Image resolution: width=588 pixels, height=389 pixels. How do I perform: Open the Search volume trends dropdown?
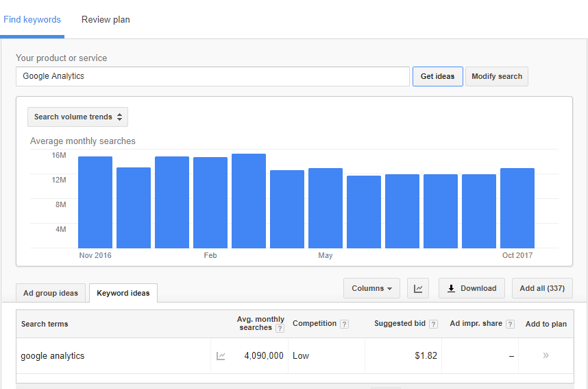click(x=77, y=117)
